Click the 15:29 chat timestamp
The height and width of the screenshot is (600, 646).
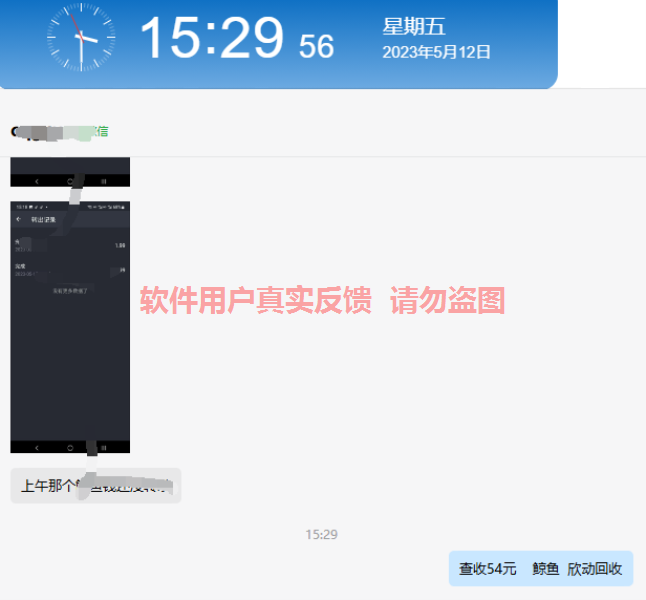(321, 535)
